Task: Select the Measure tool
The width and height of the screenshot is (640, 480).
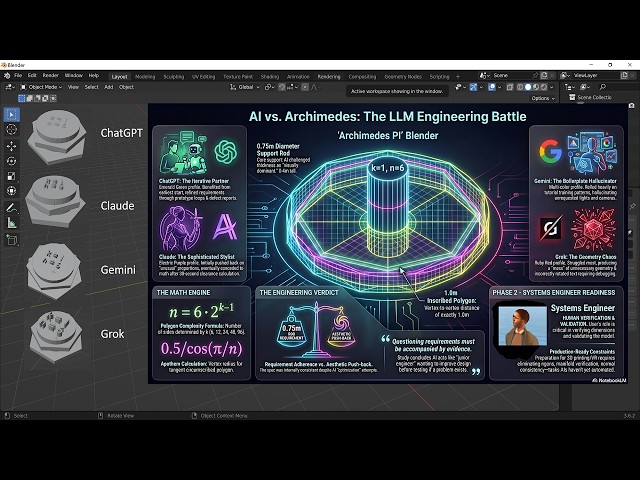Action: pyautogui.click(x=11, y=223)
